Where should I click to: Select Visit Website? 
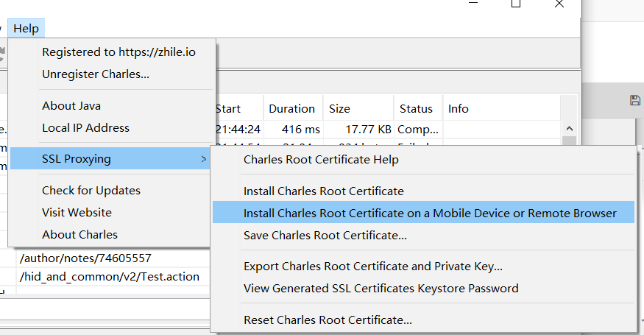77,213
